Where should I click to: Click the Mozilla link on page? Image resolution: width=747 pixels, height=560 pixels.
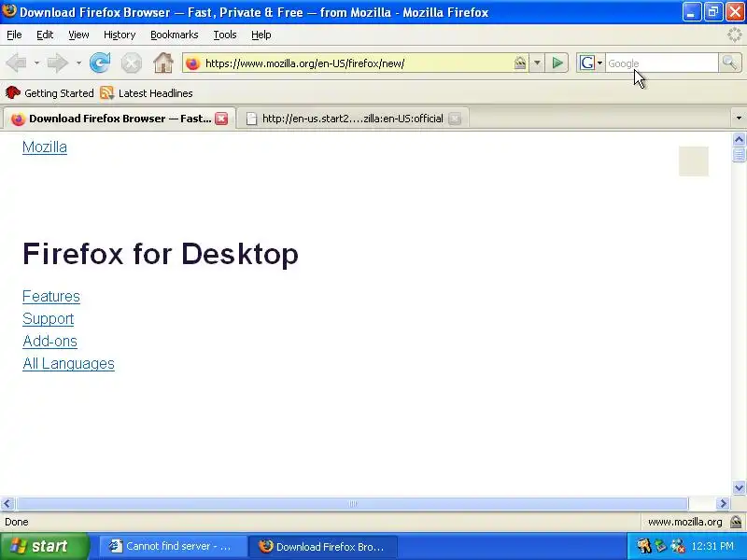click(45, 147)
